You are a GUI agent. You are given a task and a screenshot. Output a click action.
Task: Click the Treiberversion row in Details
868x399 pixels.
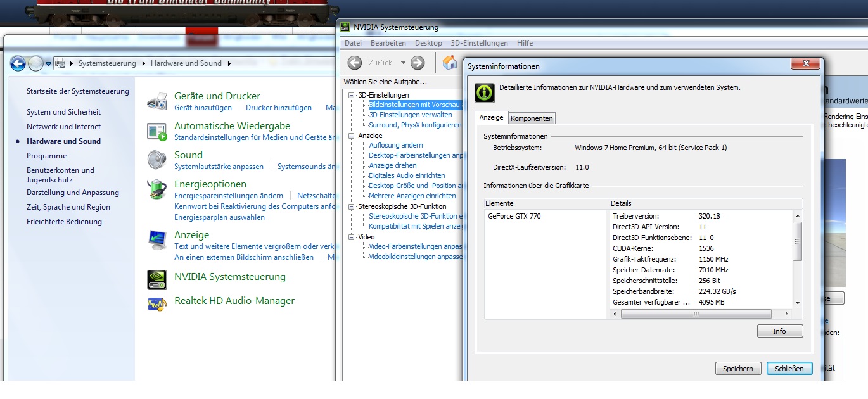click(x=701, y=216)
